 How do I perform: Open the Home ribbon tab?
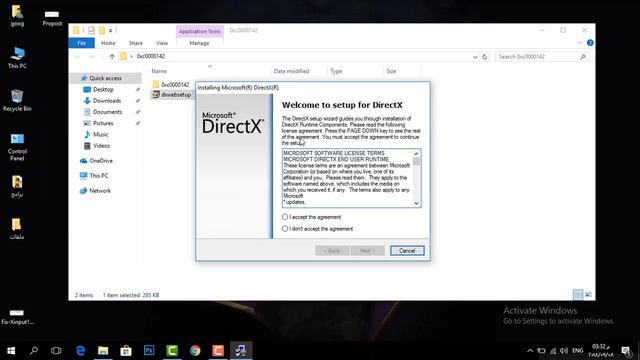tap(108, 43)
